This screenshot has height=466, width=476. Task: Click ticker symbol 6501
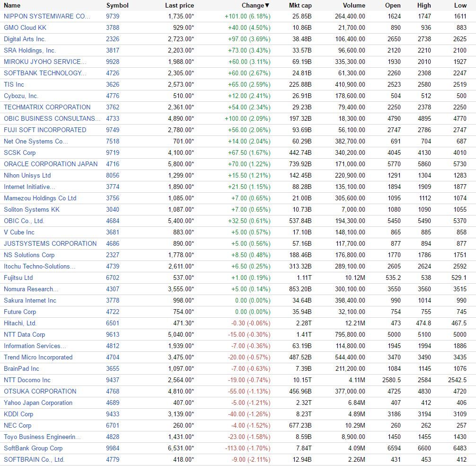coord(113,323)
